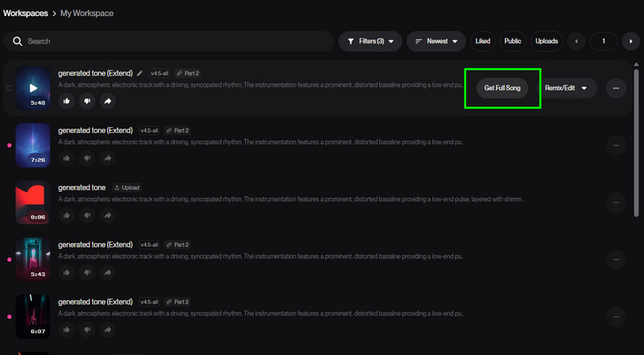Go to previous page arrow
644x355 pixels.
click(x=577, y=41)
